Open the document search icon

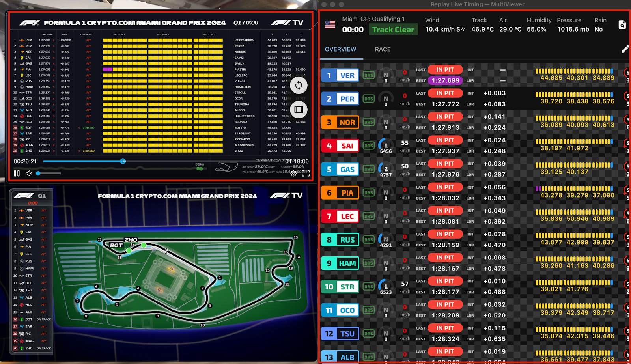pyautogui.click(x=622, y=25)
